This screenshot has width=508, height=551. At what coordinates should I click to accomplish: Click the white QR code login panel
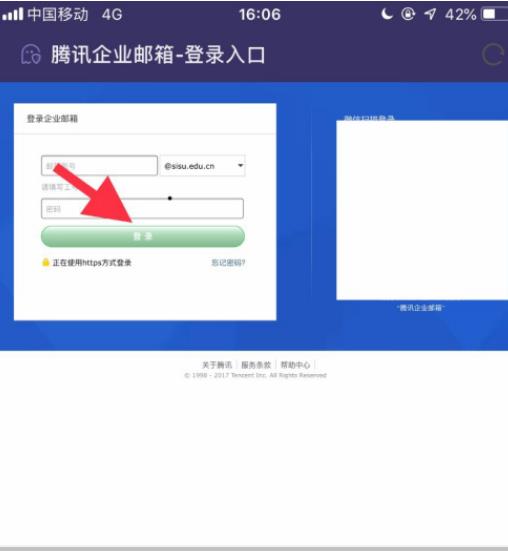click(x=422, y=210)
